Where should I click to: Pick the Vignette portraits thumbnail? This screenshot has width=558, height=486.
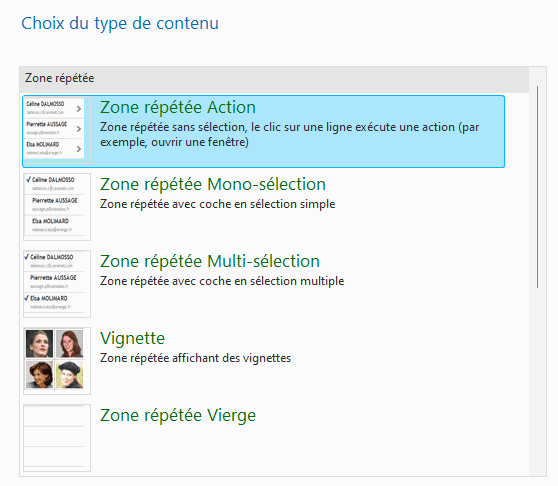pyautogui.click(x=57, y=361)
